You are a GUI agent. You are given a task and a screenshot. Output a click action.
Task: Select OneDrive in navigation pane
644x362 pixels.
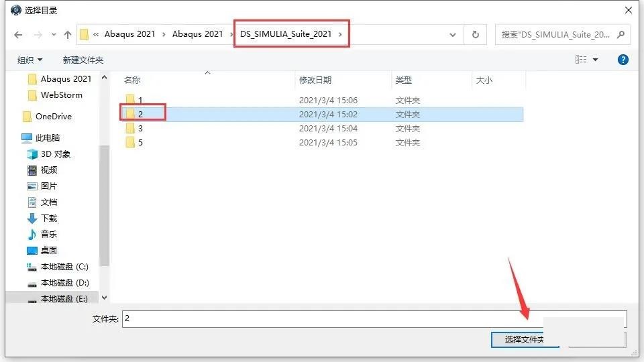47,117
